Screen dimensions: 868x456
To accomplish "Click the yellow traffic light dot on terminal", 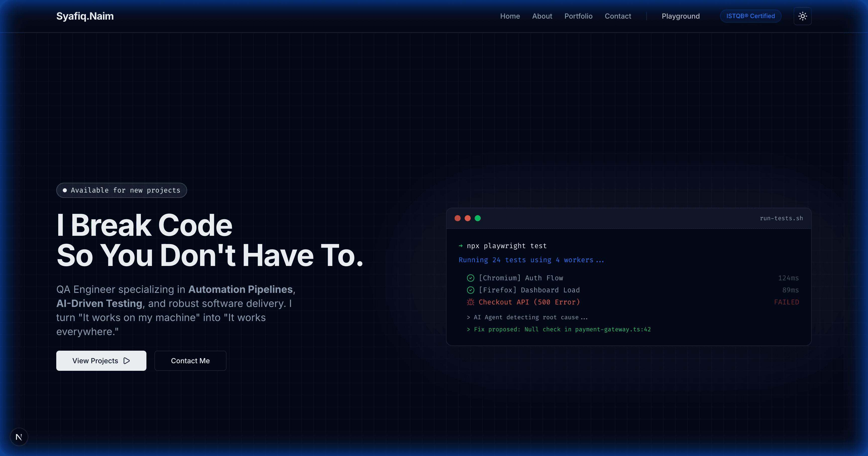I will pyautogui.click(x=468, y=218).
